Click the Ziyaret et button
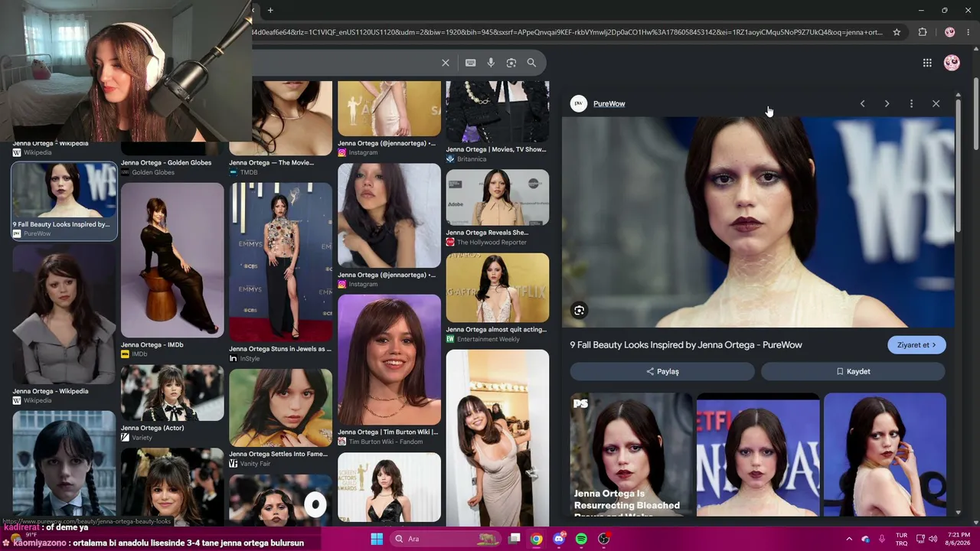Viewport: 980px width, 551px height. [x=916, y=345]
